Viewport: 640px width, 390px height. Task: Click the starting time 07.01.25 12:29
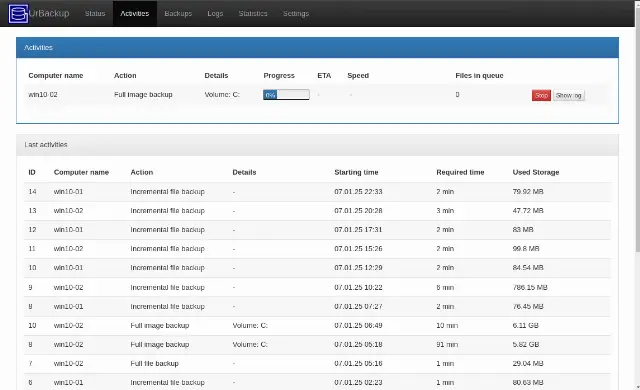(358, 268)
